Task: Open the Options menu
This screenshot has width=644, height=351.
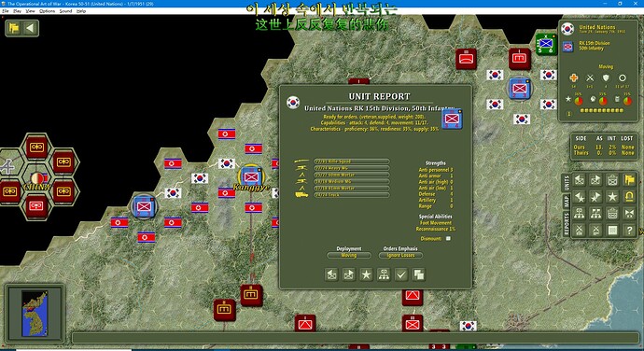Action: pos(48,11)
